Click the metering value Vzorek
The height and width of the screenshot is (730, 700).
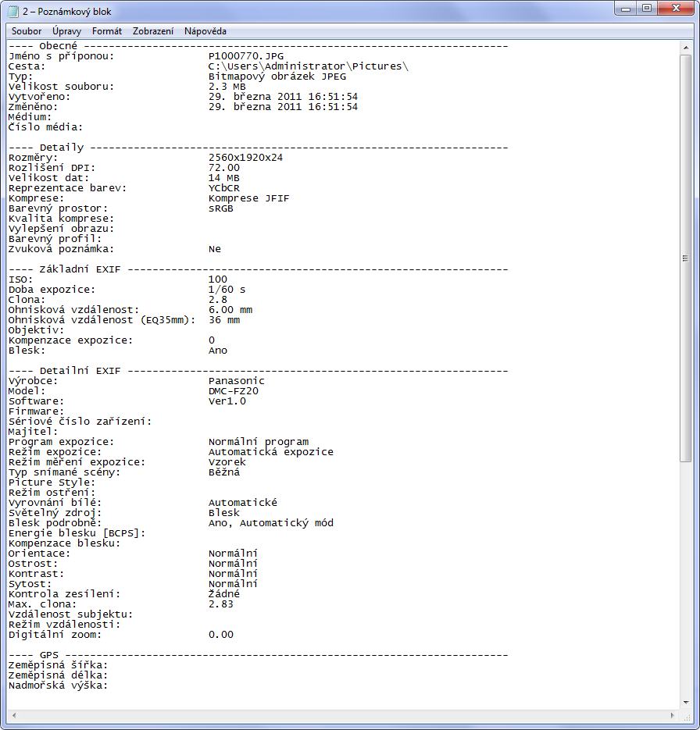coord(227,462)
